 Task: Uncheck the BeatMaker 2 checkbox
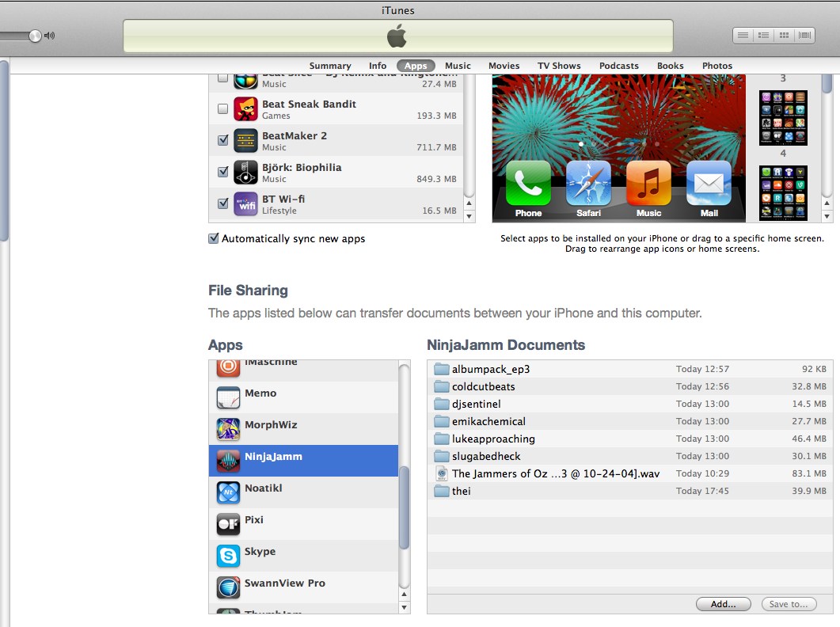(x=222, y=140)
